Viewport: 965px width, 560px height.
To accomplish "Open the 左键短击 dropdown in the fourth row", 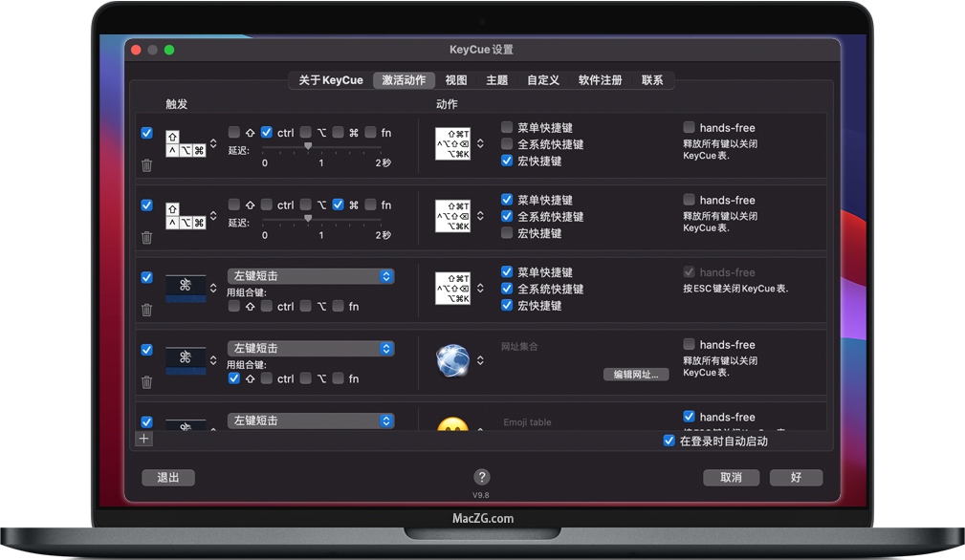I will pos(311,348).
